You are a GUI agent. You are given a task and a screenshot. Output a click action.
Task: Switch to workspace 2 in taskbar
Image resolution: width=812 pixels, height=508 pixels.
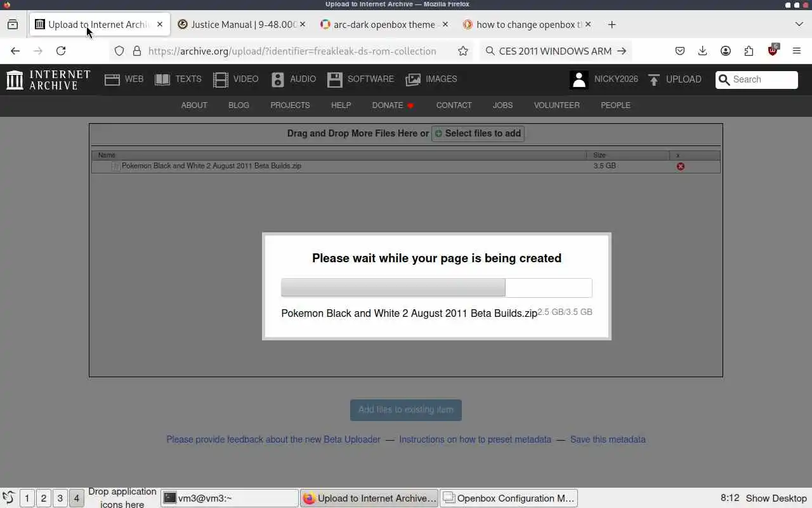point(43,498)
